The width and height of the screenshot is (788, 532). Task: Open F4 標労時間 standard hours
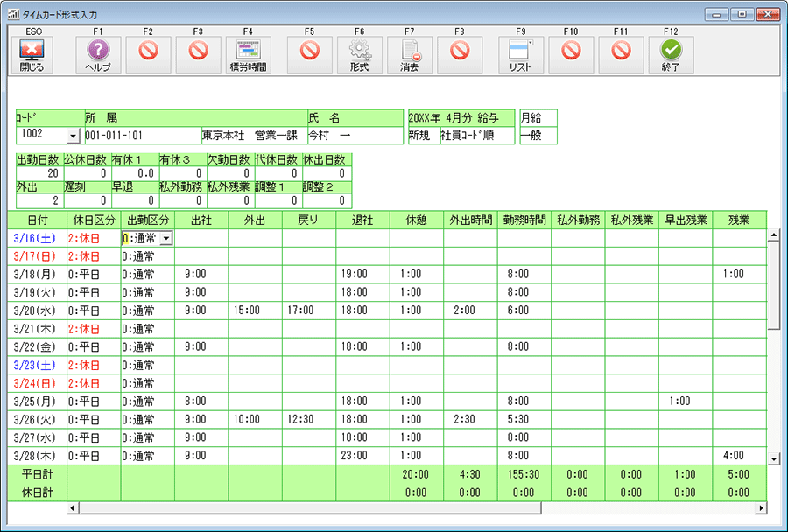249,55
